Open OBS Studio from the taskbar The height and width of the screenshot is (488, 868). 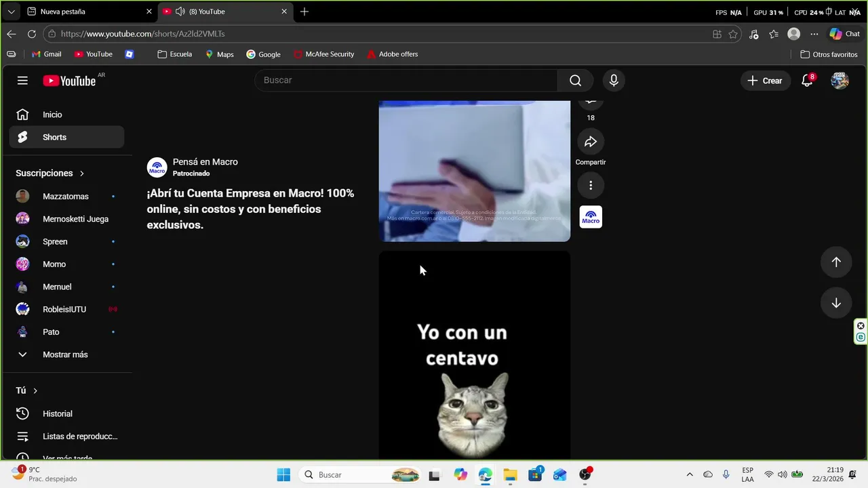click(x=585, y=475)
